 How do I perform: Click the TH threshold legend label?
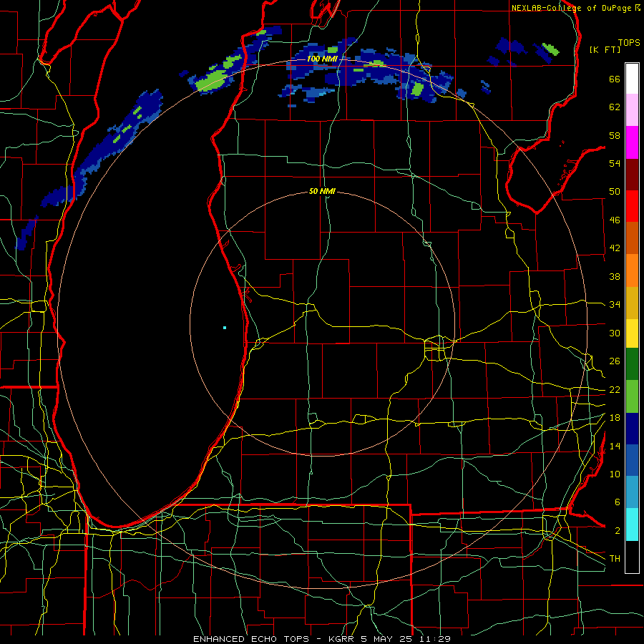(x=615, y=559)
